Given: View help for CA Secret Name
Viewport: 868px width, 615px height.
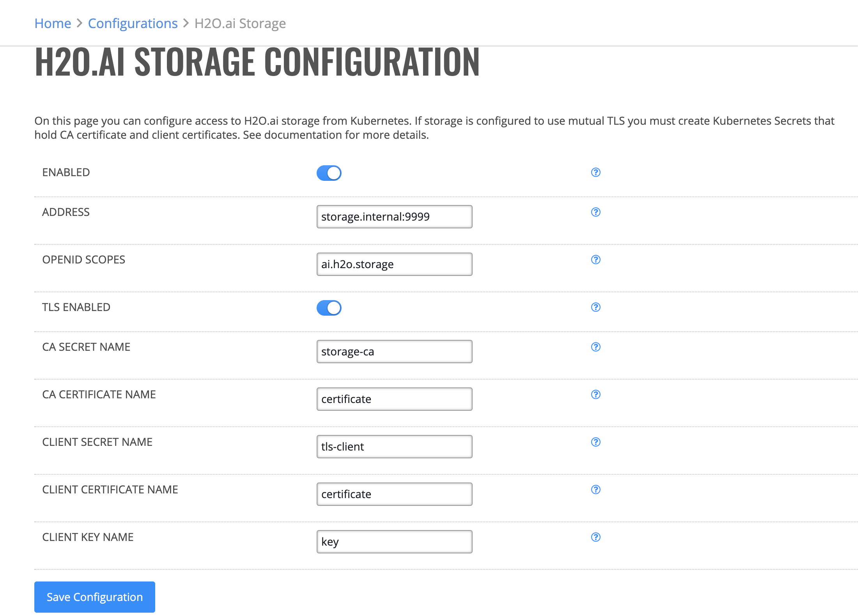Looking at the screenshot, I should pos(595,347).
